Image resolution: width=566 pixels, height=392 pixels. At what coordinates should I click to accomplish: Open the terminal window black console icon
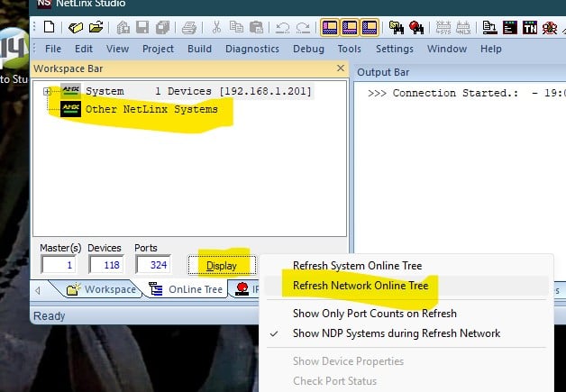pyautogui.click(x=510, y=27)
